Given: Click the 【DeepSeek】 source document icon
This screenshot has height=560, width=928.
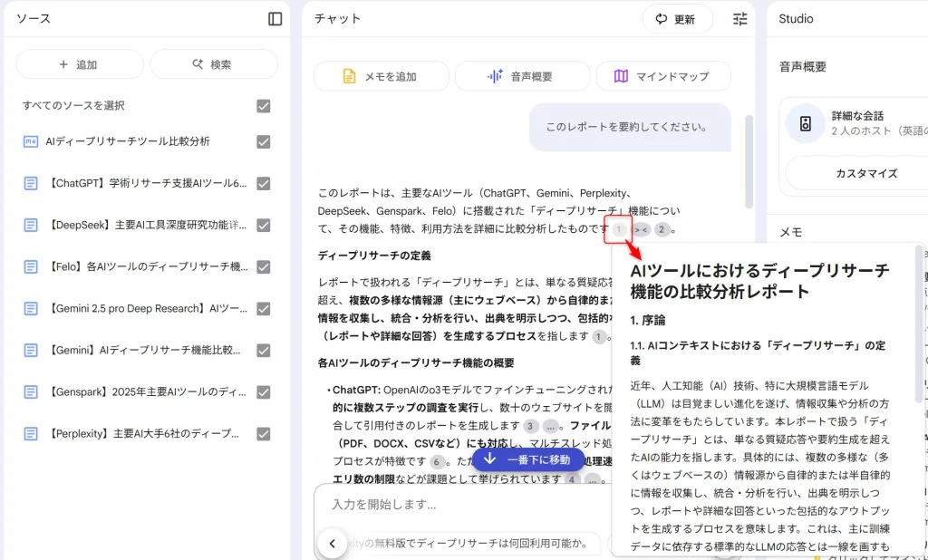Looking at the screenshot, I should tap(30, 225).
